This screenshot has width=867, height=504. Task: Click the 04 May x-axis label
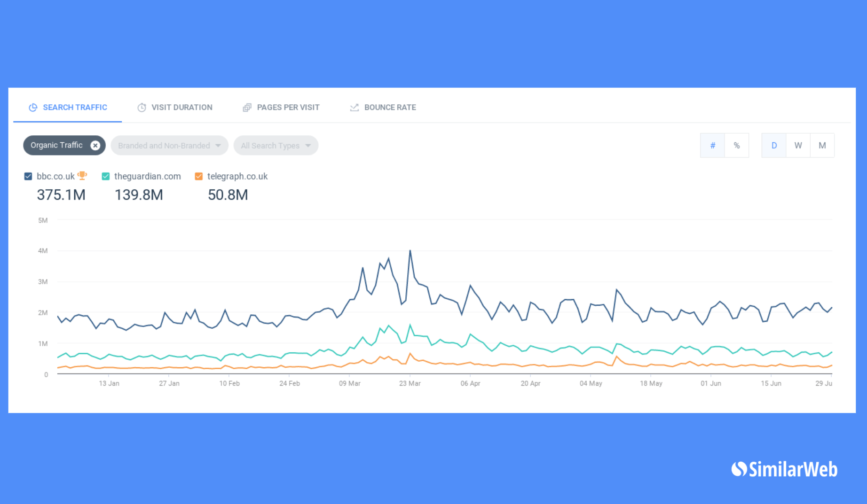pos(591,383)
